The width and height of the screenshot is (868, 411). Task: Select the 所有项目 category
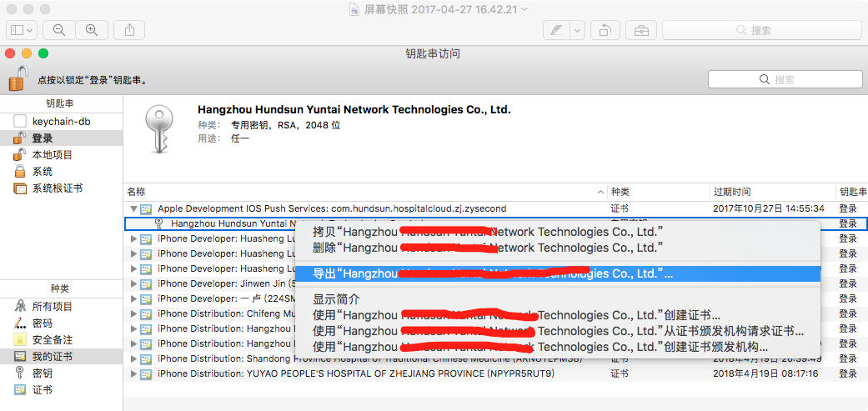coord(61,307)
